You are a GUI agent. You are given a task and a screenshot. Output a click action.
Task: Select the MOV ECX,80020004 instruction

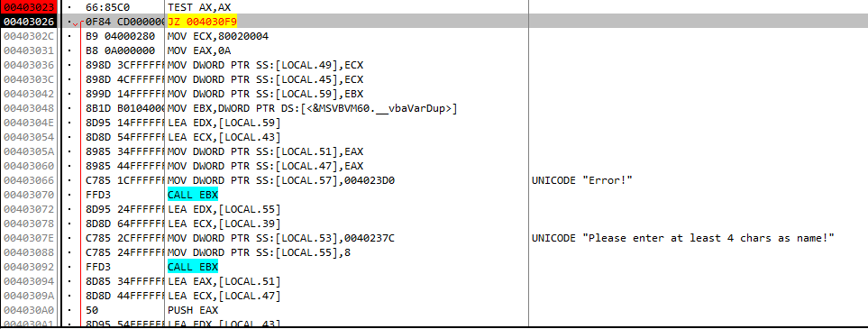click(x=218, y=36)
